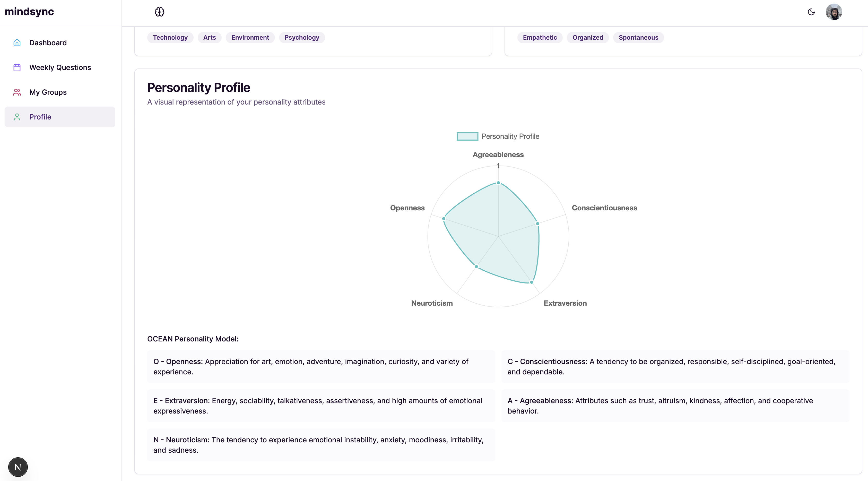The image size is (868, 481).
Task: Click the Technology interest tag
Action: coord(170,37)
